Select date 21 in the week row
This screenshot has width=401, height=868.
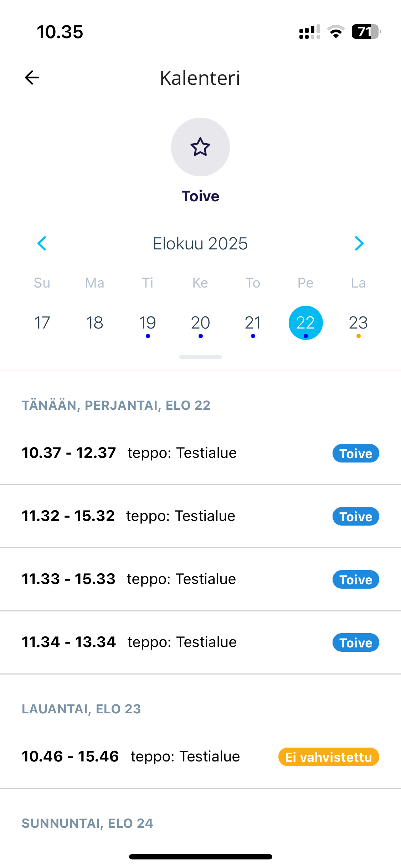(x=253, y=323)
